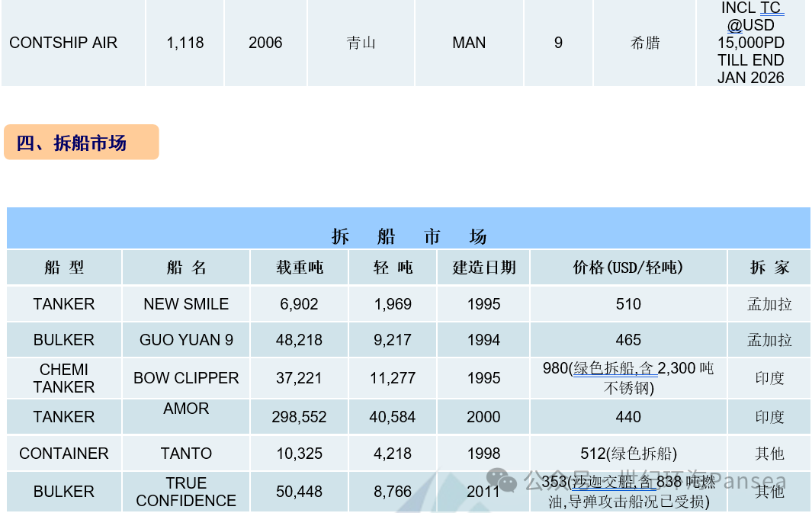Screen dimensions: 812x513
Task: Click the 价格(USD/轻吨) column header
Action: [x=627, y=268]
